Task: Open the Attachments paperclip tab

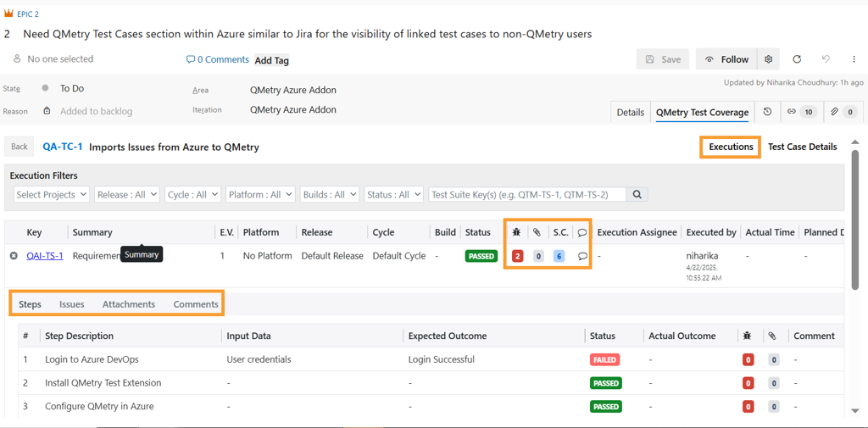Action: (843, 112)
